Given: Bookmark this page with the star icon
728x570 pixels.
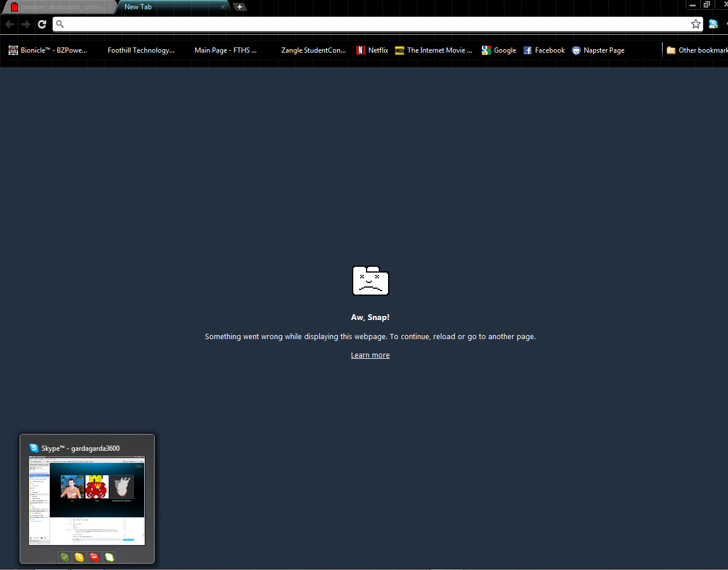Looking at the screenshot, I should (696, 24).
